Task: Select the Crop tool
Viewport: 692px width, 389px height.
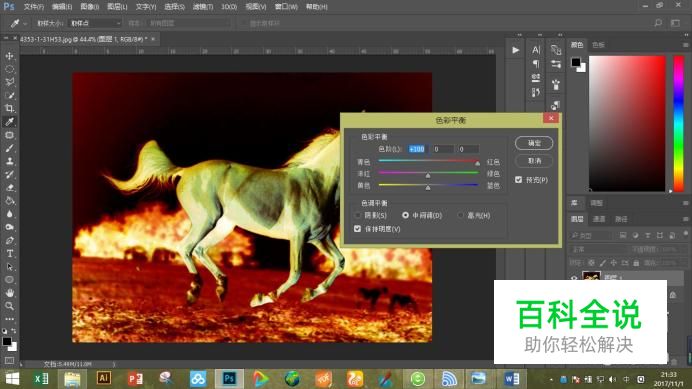Action: (x=9, y=108)
